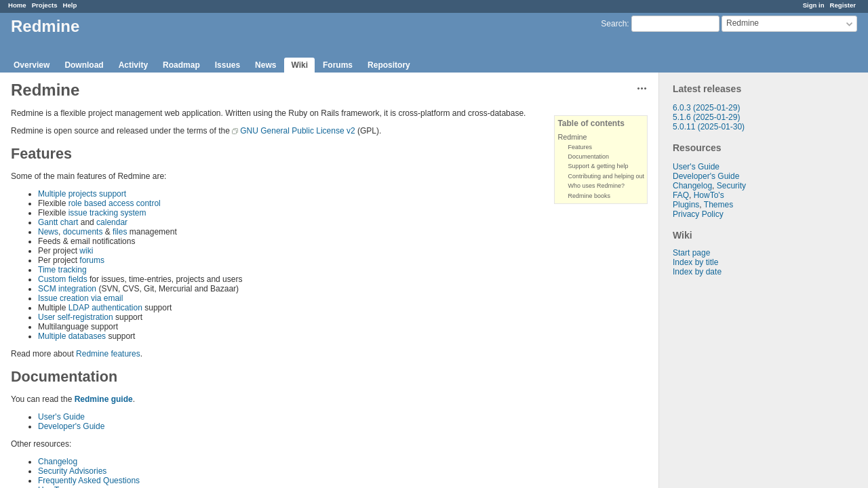Open the bold Redmine guide link
This screenshot has width=868, height=488.
(104, 399)
